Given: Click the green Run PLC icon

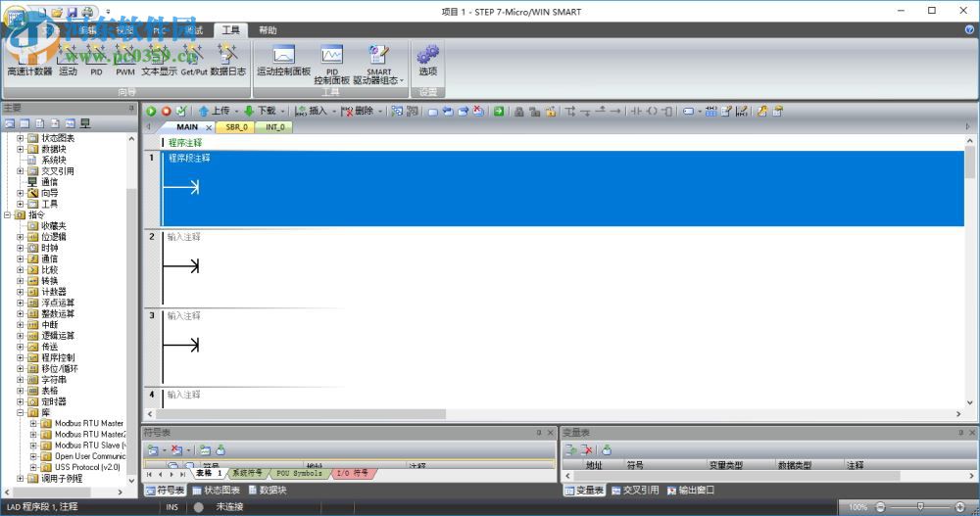Looking at the screenshot, I should click(151, 112).
